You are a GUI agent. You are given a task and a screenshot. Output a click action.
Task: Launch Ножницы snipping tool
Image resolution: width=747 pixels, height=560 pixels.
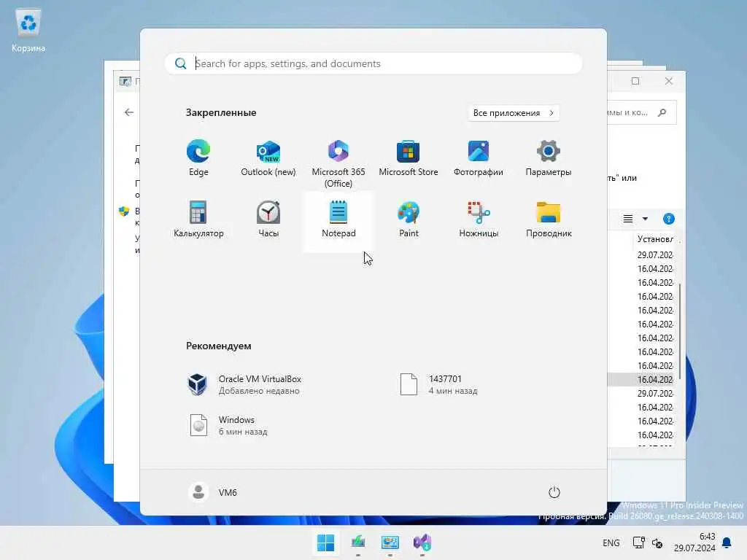(x=479, y=220)
